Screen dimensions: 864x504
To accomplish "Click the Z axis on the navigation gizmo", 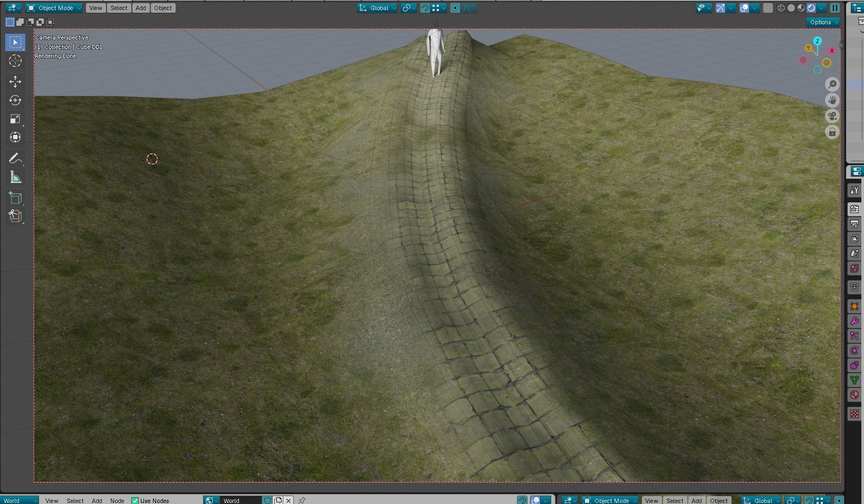I will (x=817, y=41).
